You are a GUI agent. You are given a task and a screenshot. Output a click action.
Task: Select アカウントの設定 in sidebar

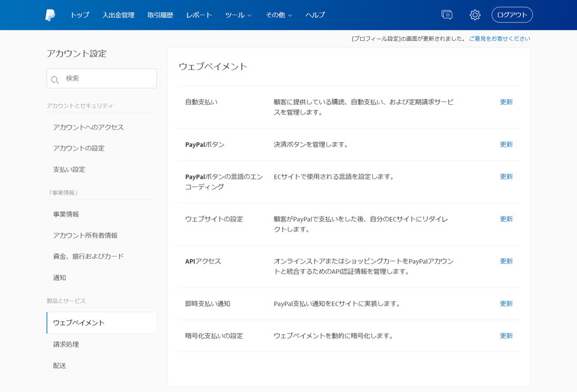click(x=78, y=148)
